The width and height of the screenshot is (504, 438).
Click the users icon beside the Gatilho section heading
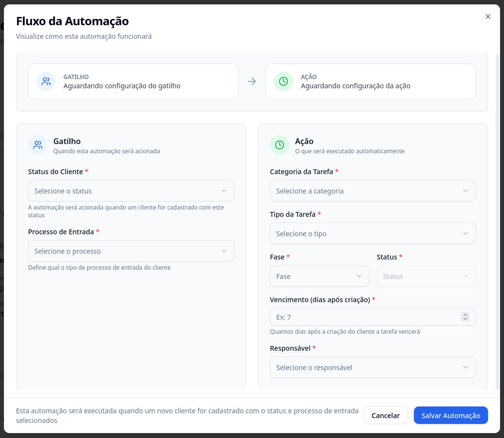[x=38, y=145]
